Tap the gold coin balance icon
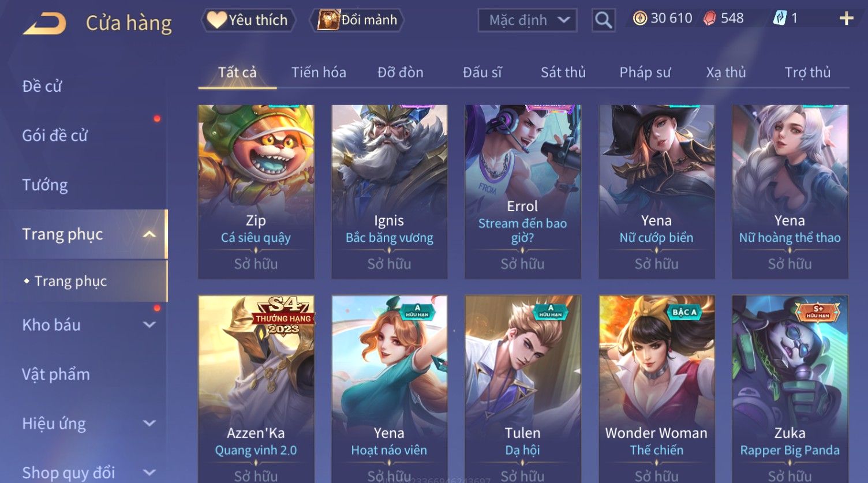The width and height of the screenshot is (868, 483). point(639,18)
